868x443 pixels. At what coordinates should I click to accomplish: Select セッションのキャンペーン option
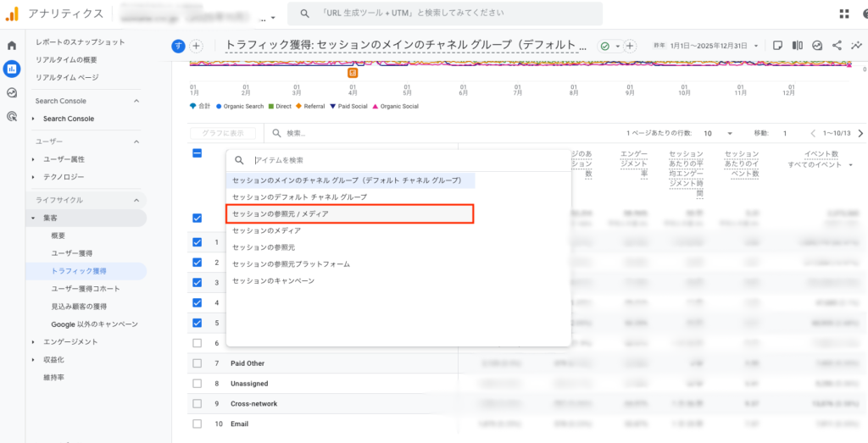tap(350, 281)
